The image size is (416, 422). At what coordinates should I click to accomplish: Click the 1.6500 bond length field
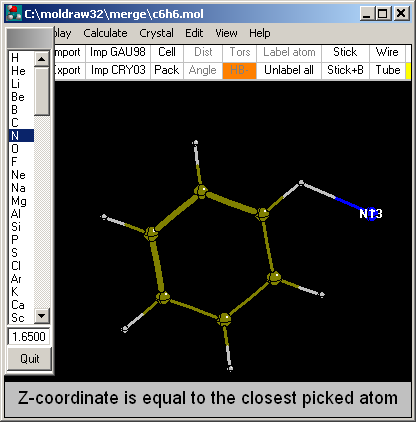[x=29, y=337]
